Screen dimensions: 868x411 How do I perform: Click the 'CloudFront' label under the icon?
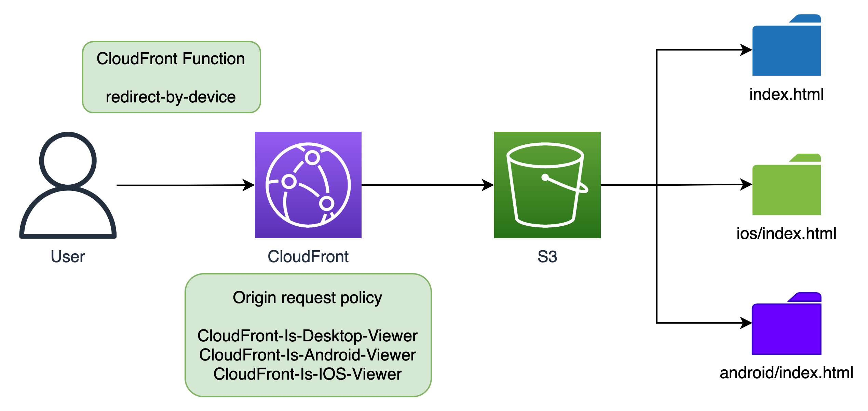308,256
